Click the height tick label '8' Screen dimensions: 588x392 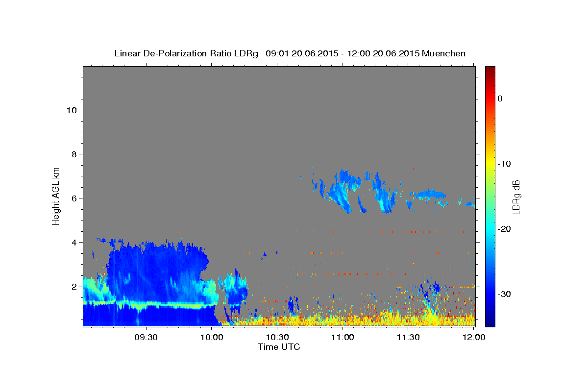point(75,154)
